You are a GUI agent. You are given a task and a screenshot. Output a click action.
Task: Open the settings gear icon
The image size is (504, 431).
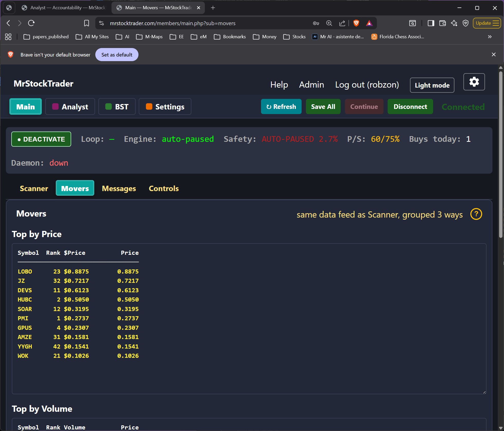click(474, 82)
